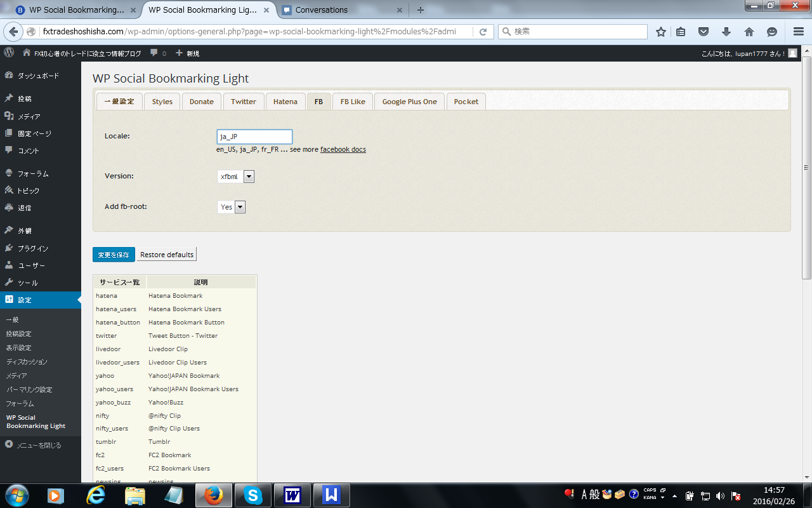Click the 新規 new item link
This screenshot has height=508, width=812.
(x=188, y=53)
